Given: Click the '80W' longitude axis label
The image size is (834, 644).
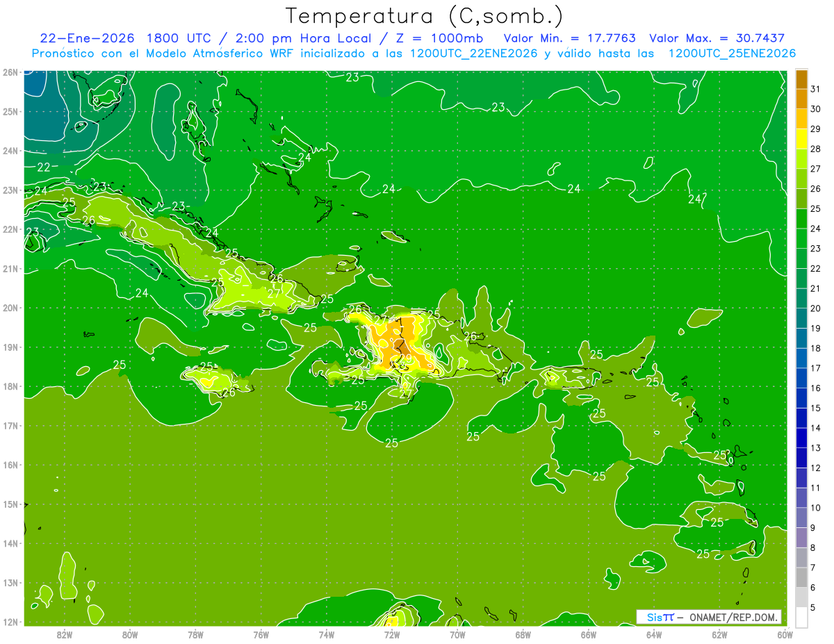Looking at the screenshot, I should tap(130, 634).
